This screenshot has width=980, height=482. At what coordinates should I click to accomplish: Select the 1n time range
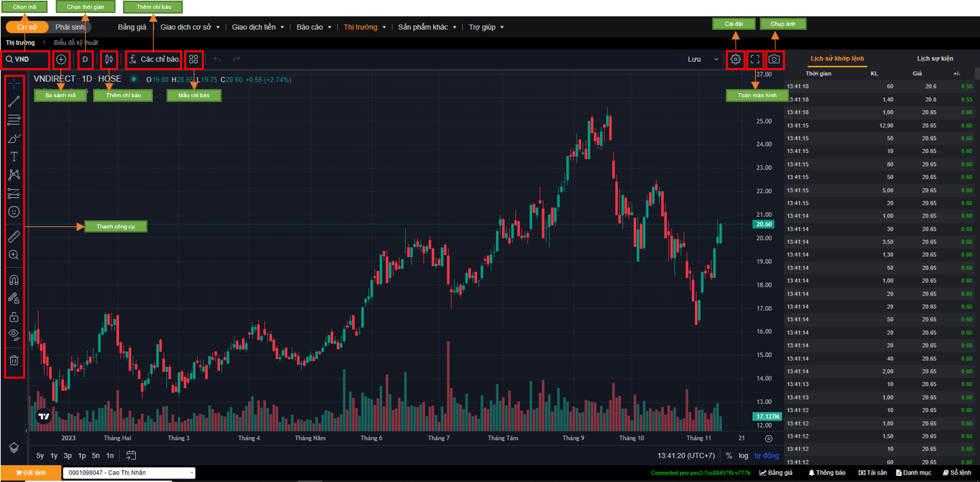click(x=109, y=455)
